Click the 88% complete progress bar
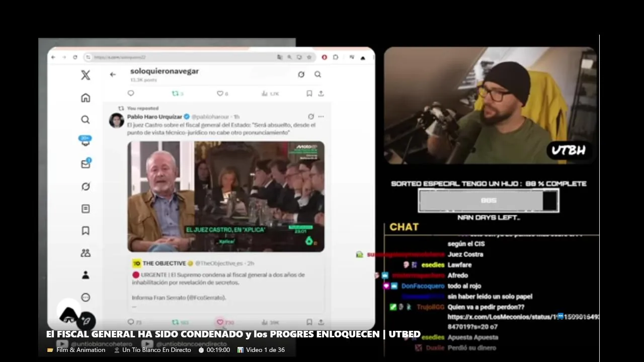This screenshot has width=644, height=362. [489, 200]
